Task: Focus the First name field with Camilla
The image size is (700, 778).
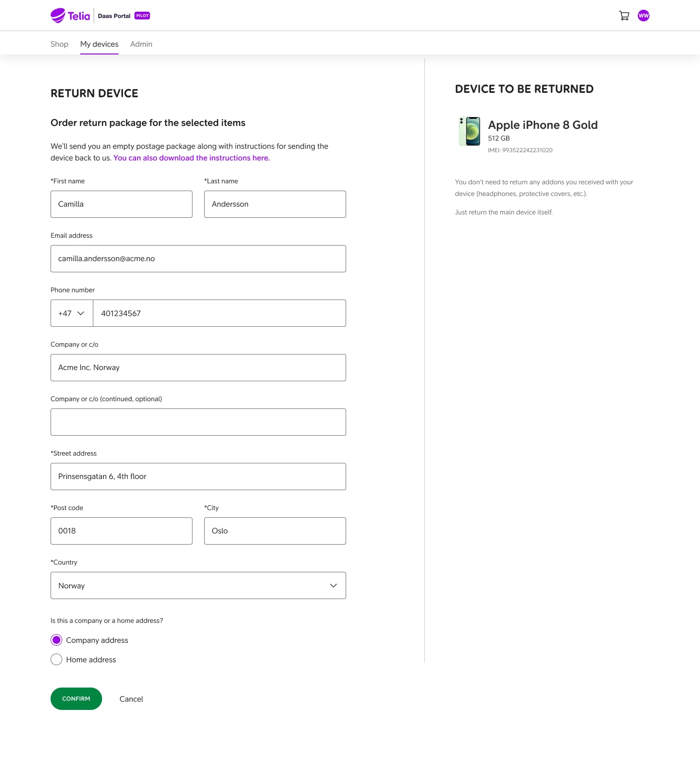Action: [x=122, y=204]
